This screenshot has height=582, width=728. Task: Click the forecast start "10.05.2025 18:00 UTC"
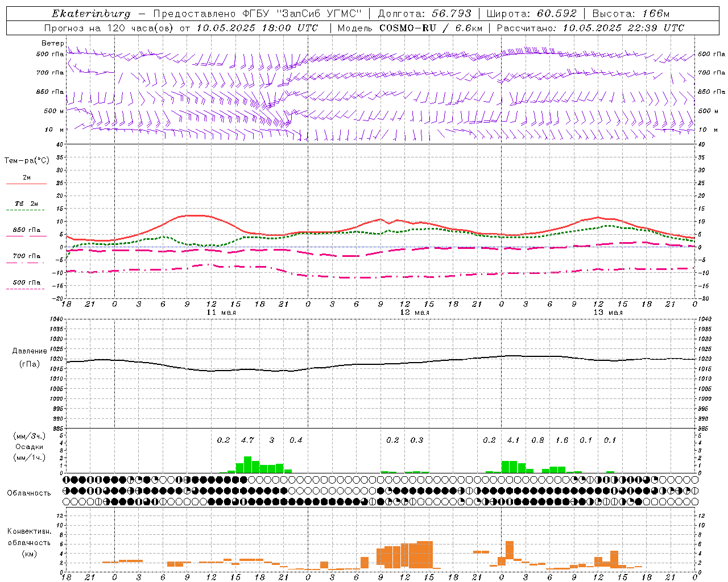(x=257, y=28)
